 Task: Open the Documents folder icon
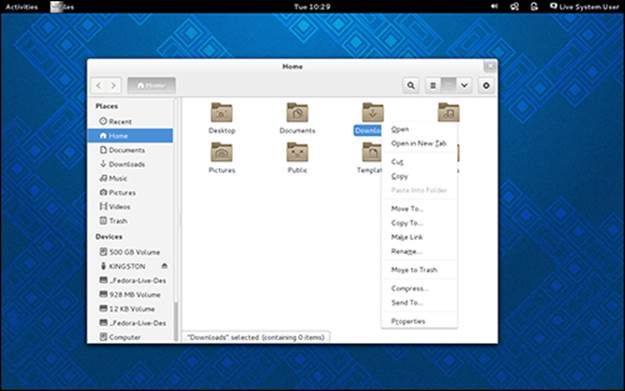tap(297, 112)
